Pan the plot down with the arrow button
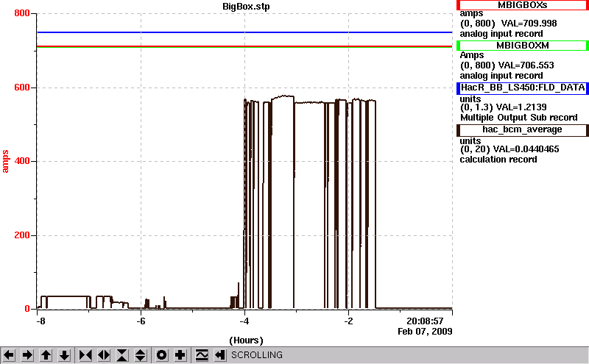589x364 pixels. (x=64, y=354)
